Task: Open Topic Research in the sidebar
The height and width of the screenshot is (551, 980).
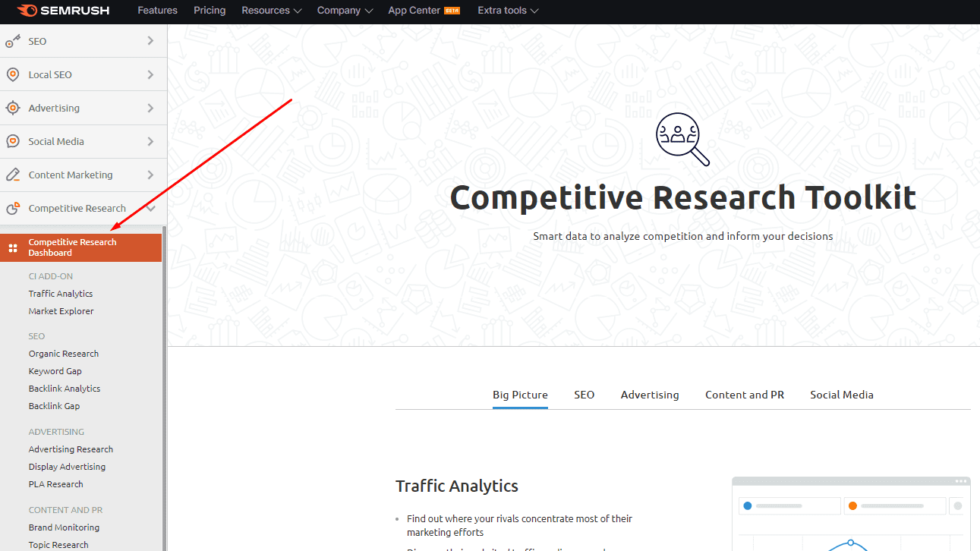Action: tap(58, 545)
